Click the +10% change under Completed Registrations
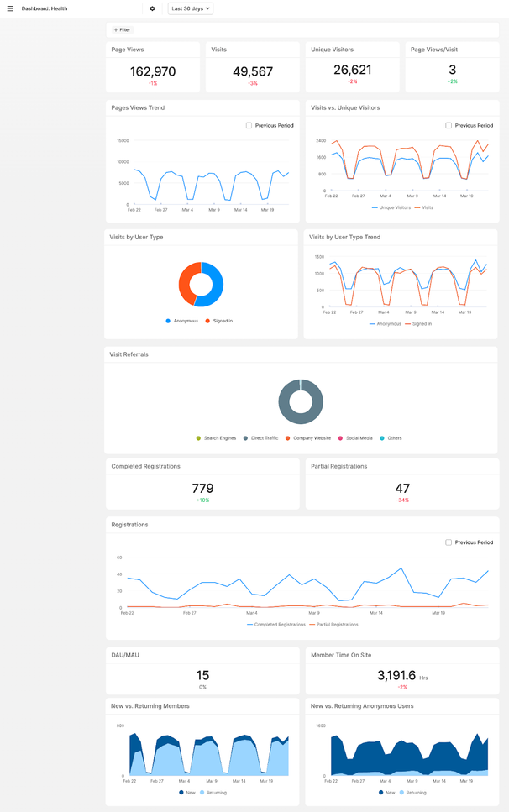The image size is (509, 812). tap(202, 500)
